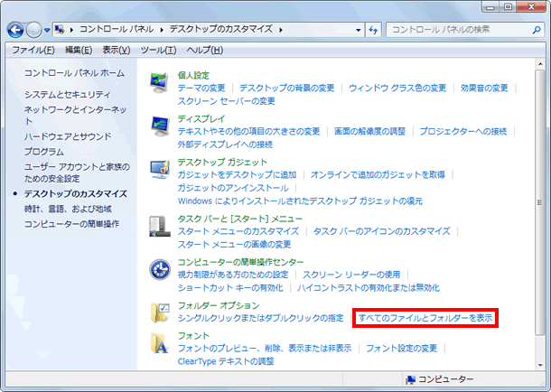Click テキストやその他の項目の大きさの変更 link

[x=248, y=131]
